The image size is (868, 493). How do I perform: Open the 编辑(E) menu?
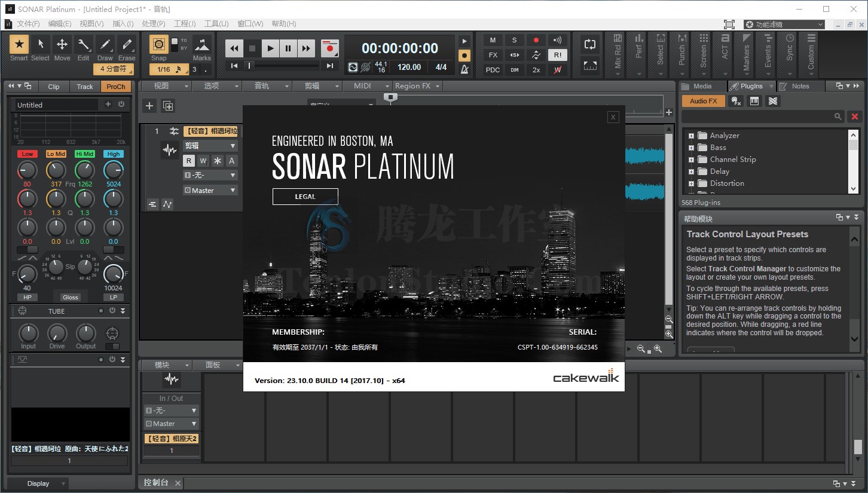click(x=59, y=24)
